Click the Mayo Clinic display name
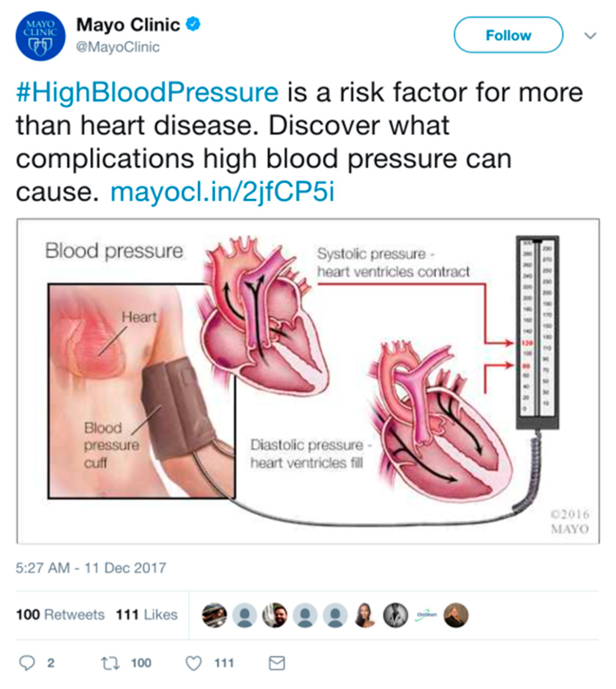 coord(128,25)
